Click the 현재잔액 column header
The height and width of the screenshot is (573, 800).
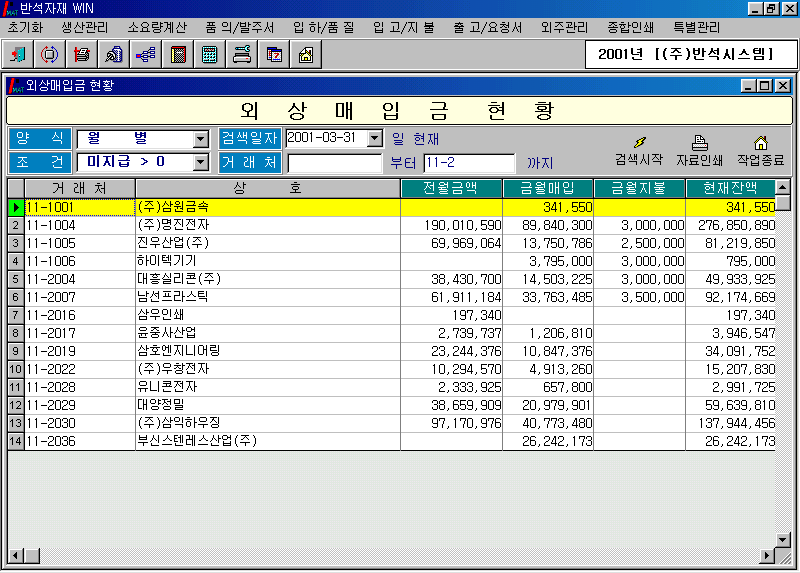[x=731, y=188]
